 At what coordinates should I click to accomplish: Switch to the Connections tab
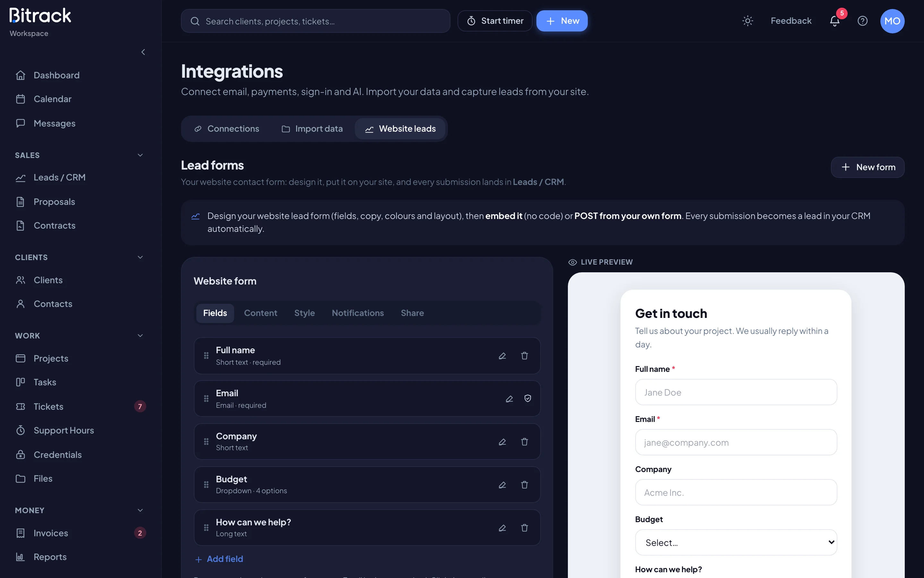[x=227, y=129]
